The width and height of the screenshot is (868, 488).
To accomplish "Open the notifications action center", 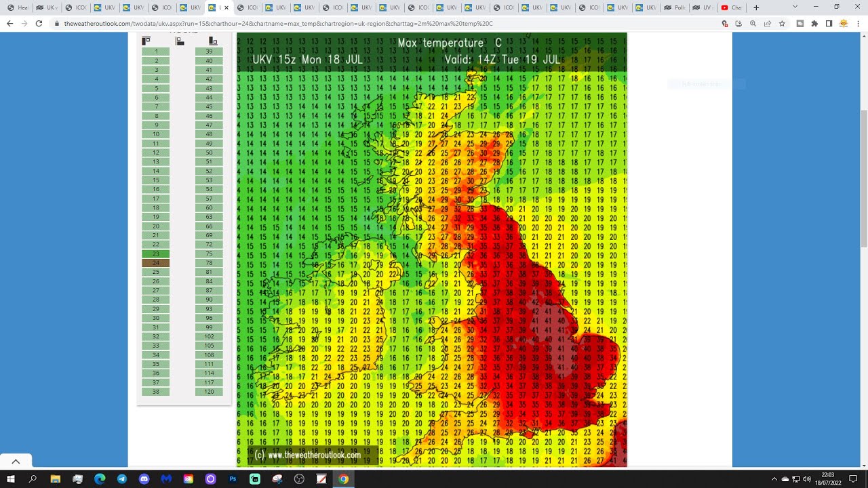I will tap(853, 479).
